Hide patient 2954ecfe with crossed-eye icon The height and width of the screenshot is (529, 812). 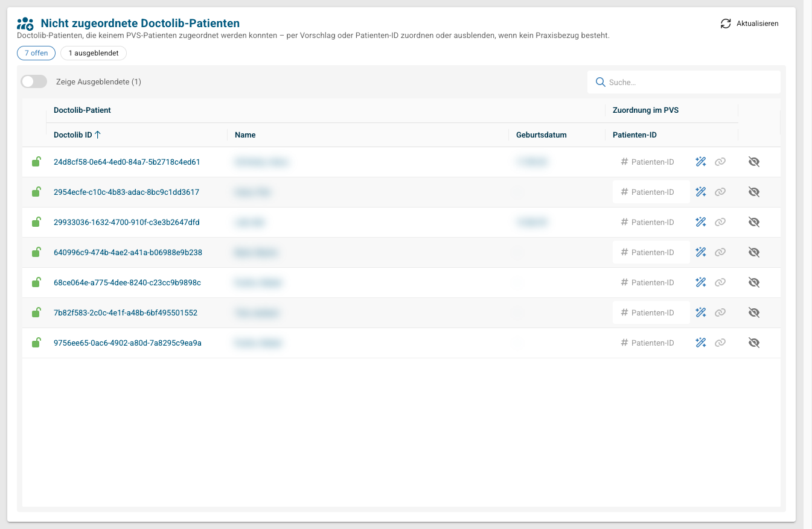tap(753, 192)
